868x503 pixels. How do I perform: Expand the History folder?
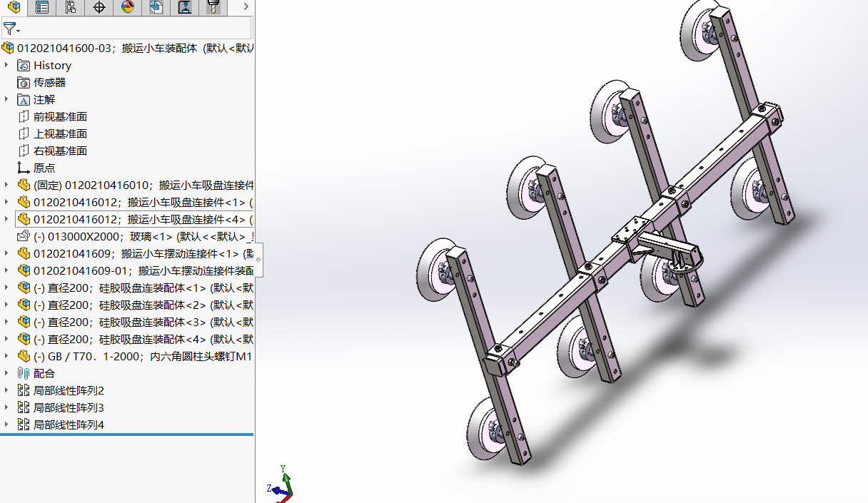click(x=6, y=65)
